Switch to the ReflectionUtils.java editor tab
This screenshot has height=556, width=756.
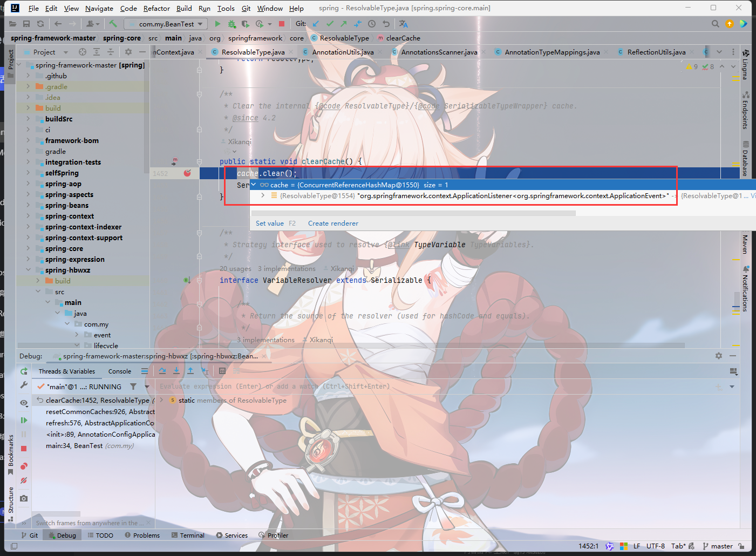point(656,52)
